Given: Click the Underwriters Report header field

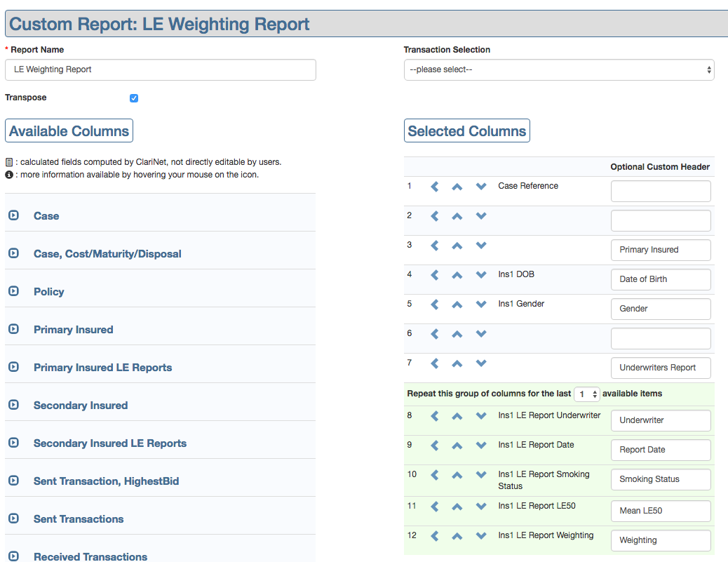Looking at the screenshot, I should (x=660, y=368).
